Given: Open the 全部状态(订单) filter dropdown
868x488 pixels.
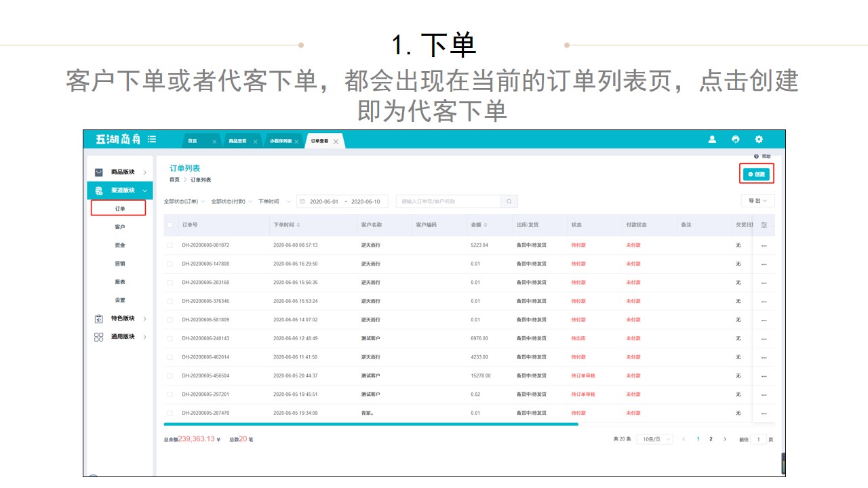Looking at the screenshot, I should (x=184, y=201).
